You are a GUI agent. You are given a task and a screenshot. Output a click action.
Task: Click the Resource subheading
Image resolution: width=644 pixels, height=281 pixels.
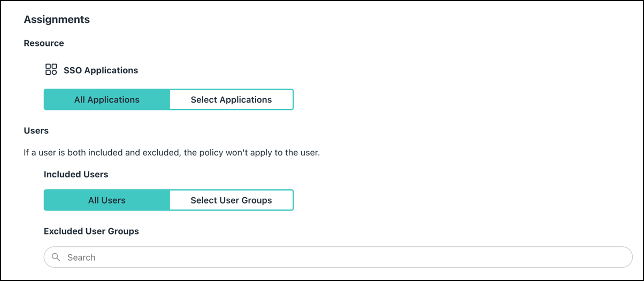pos(44,43)
